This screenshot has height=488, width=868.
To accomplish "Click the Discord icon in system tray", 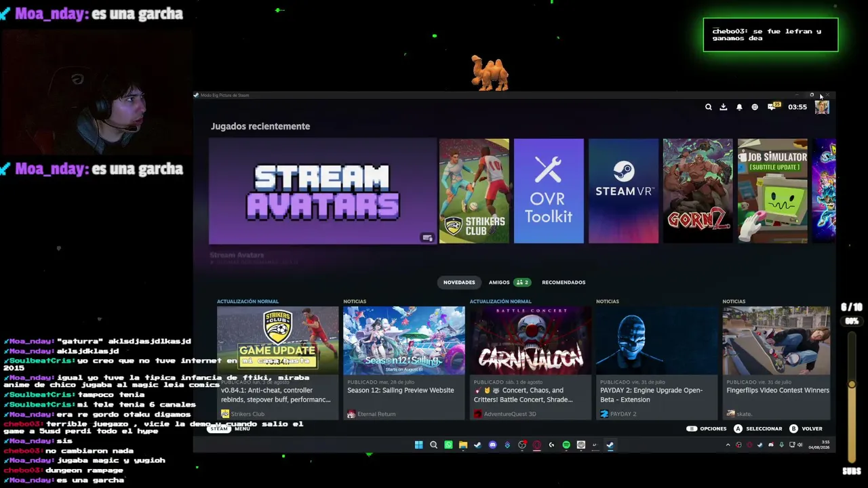I will [x=770, y=445].
